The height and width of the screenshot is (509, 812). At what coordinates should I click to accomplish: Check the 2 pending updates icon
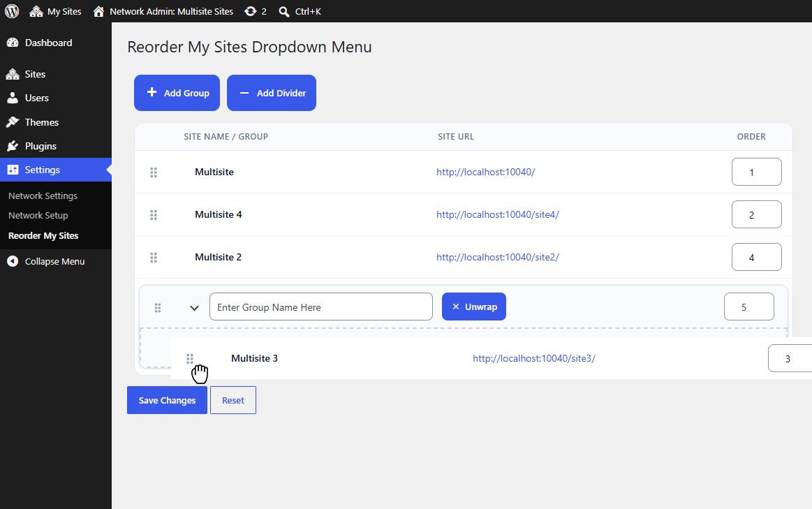click(x=256, y=11)
